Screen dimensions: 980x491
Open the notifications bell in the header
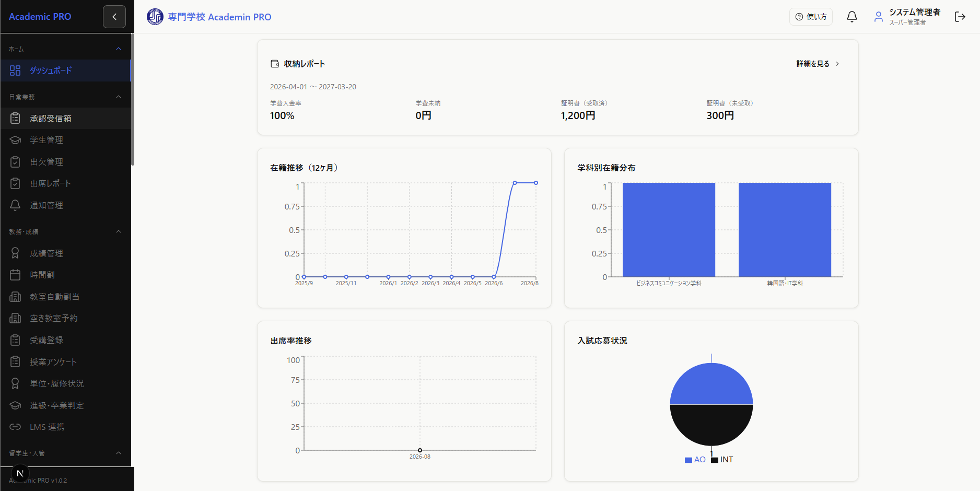(x=852, y=17)
